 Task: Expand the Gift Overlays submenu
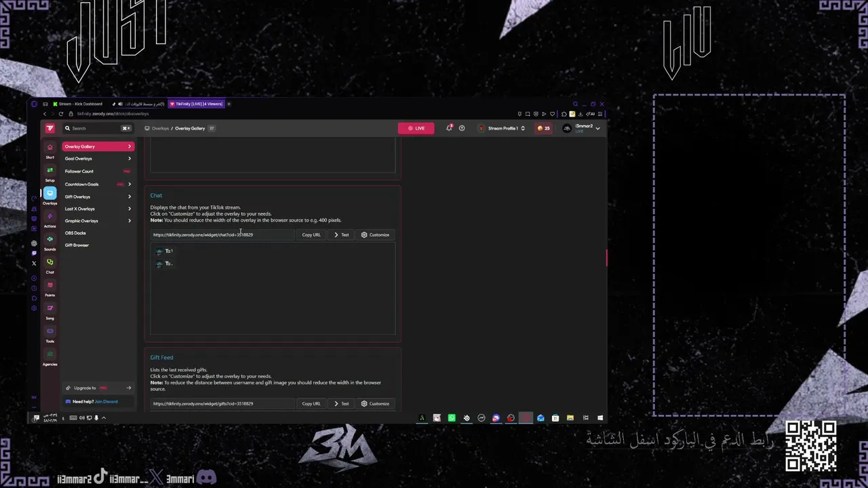pos(130,197)
